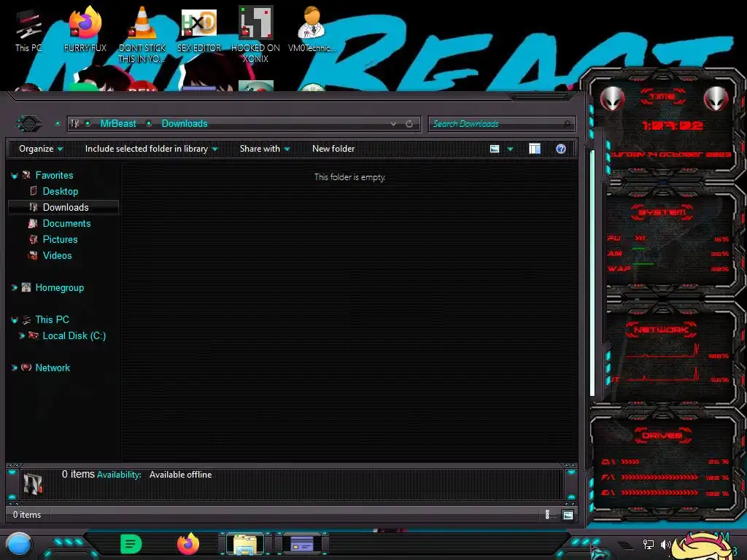Screen dimensions: 747x560
Task: Expand the Network tree node
Action: [15, 367]
